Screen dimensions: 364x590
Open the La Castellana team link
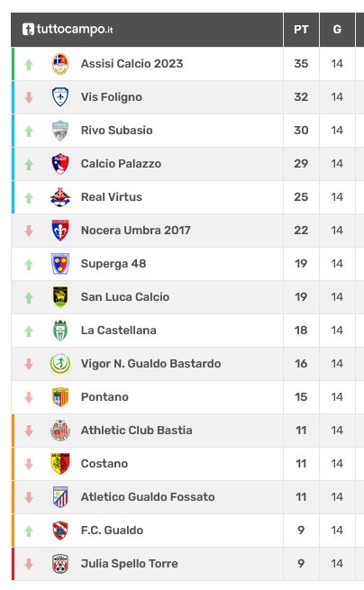[x=119, y=331]
